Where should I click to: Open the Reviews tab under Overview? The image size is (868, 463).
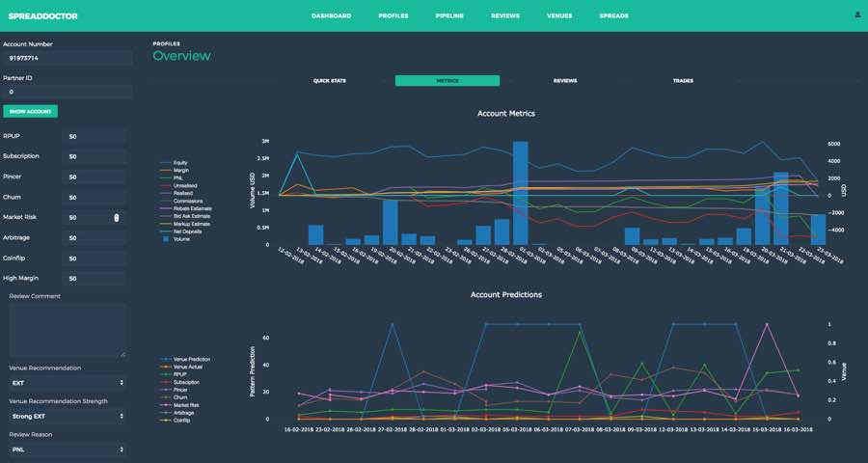(x=565, y=81)
